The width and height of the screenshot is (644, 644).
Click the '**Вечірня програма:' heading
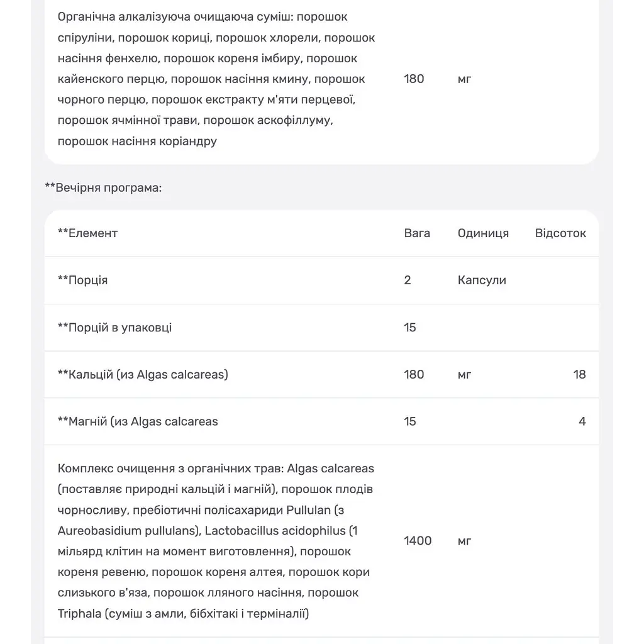click(x=103, y=187)
